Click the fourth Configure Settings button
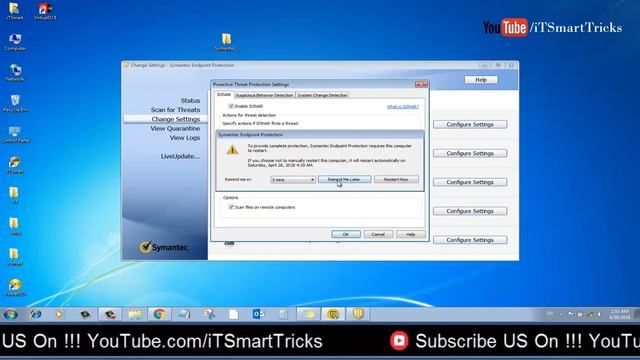Viewport: 640px width, 360px height. pyautogui.click(x=470, y=211)
